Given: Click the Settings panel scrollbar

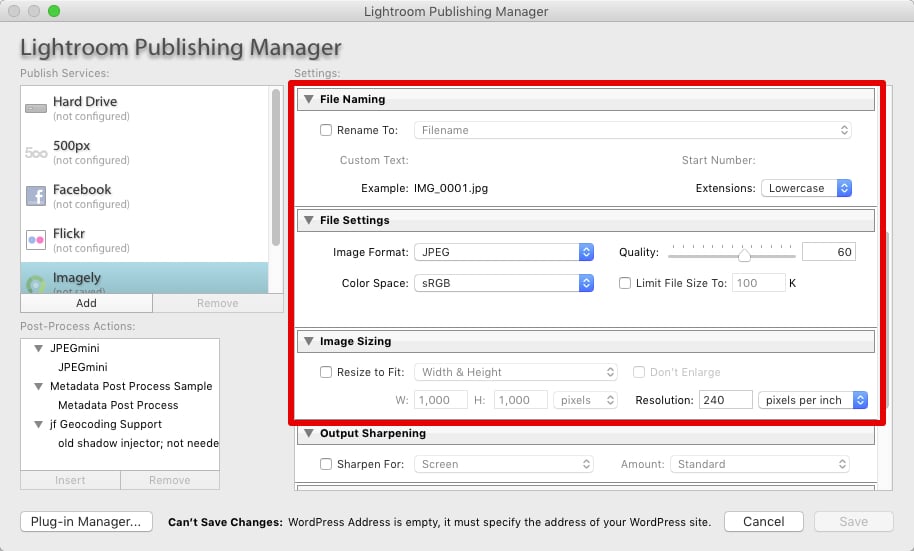Looking at the screenshot, I should click(889, 321).
